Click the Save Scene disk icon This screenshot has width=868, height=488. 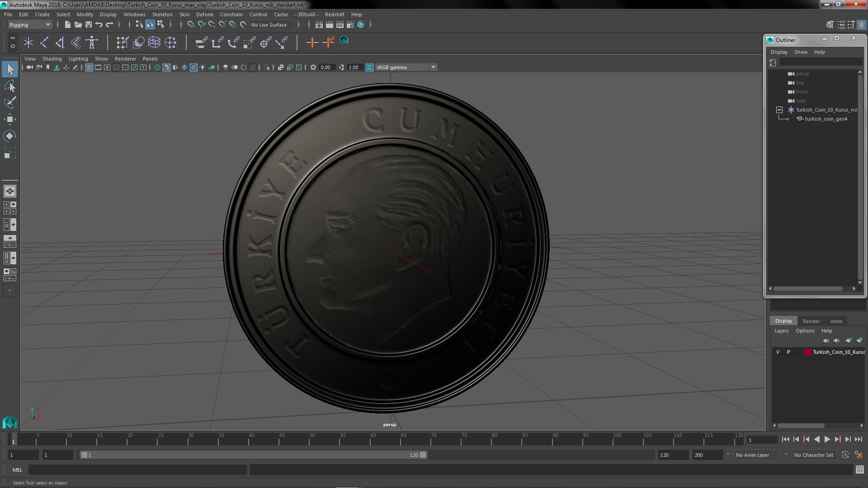coord(89,25)
